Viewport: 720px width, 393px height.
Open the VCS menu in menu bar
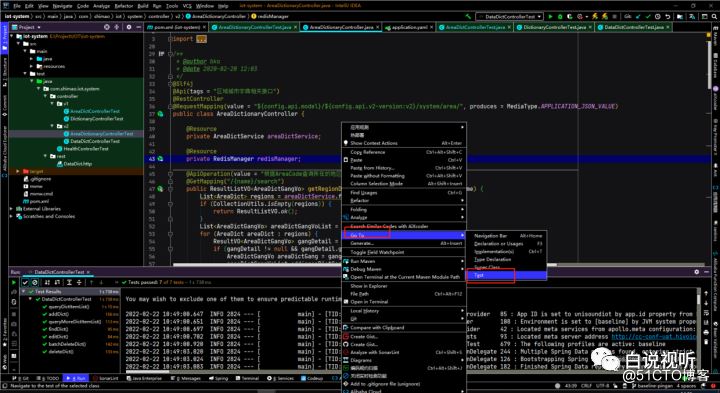(187, 6)
